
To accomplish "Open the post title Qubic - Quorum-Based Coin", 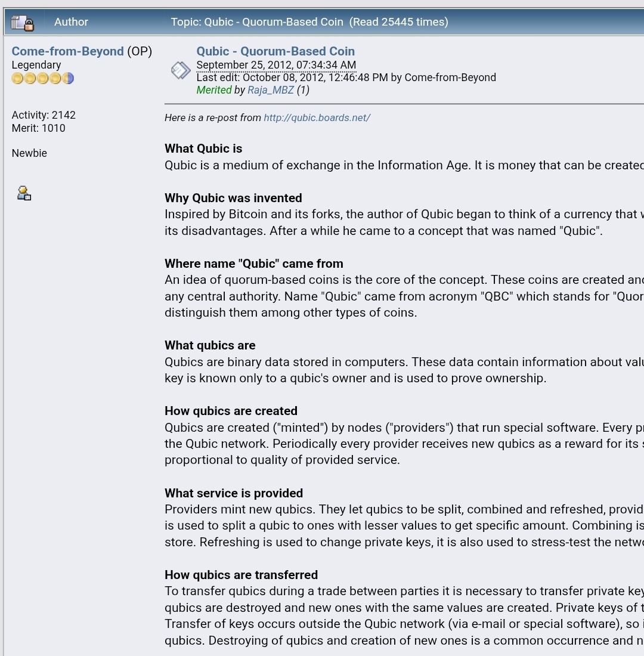I will click(x=275, y=51).
